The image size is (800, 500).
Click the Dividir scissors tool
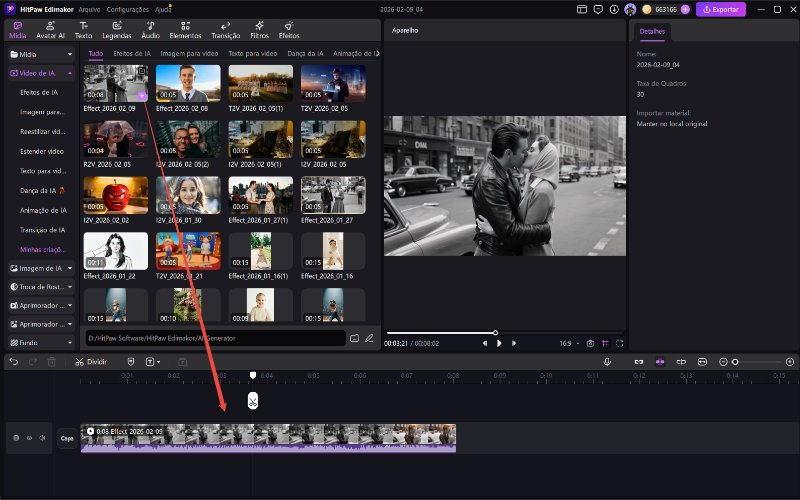[x=90, y=361]
